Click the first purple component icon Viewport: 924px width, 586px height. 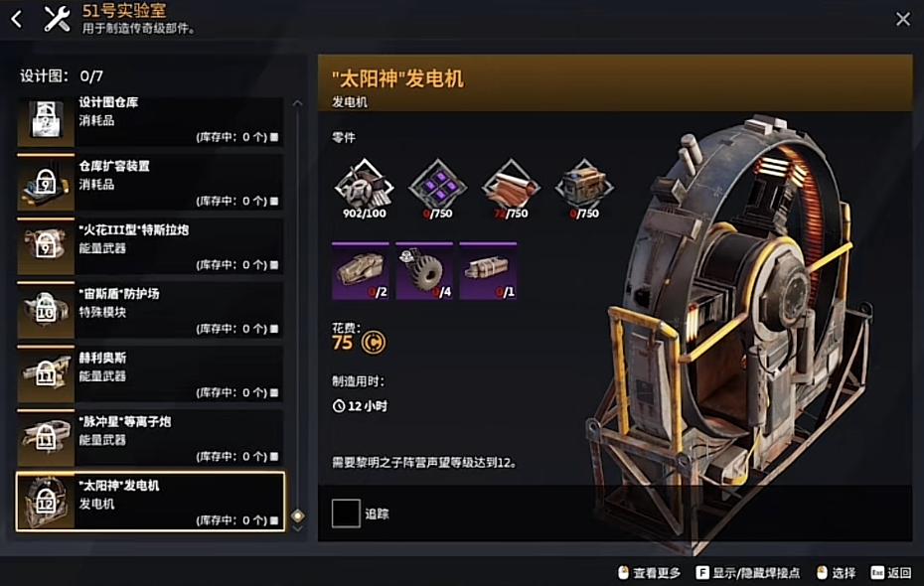coord(361,271)
